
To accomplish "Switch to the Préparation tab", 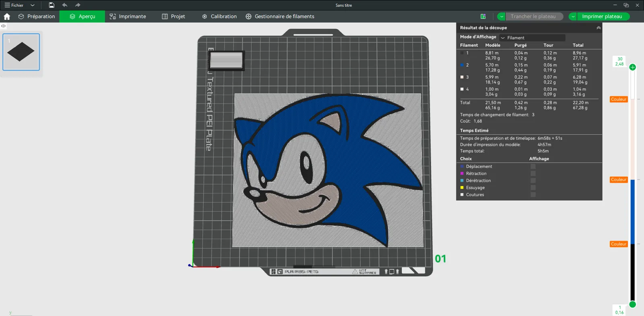I will click(37, 17).
